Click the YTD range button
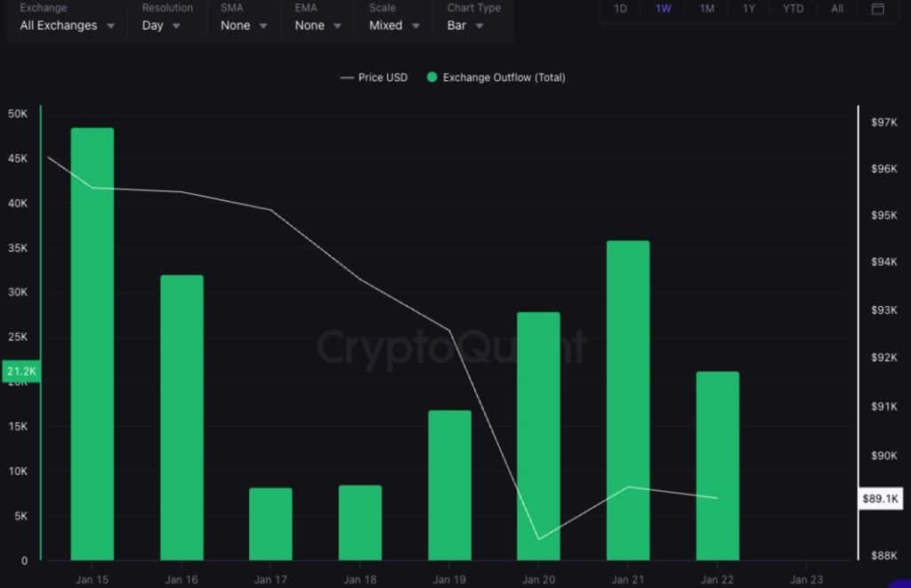The width and height of the screenshot is (911, 588). click(792, 9)
